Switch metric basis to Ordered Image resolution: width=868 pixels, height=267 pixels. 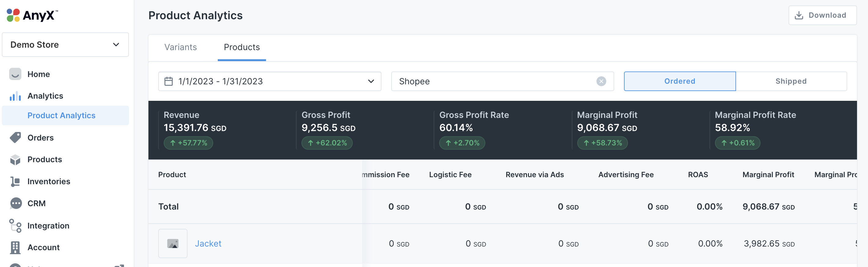[x=679, y=81]
